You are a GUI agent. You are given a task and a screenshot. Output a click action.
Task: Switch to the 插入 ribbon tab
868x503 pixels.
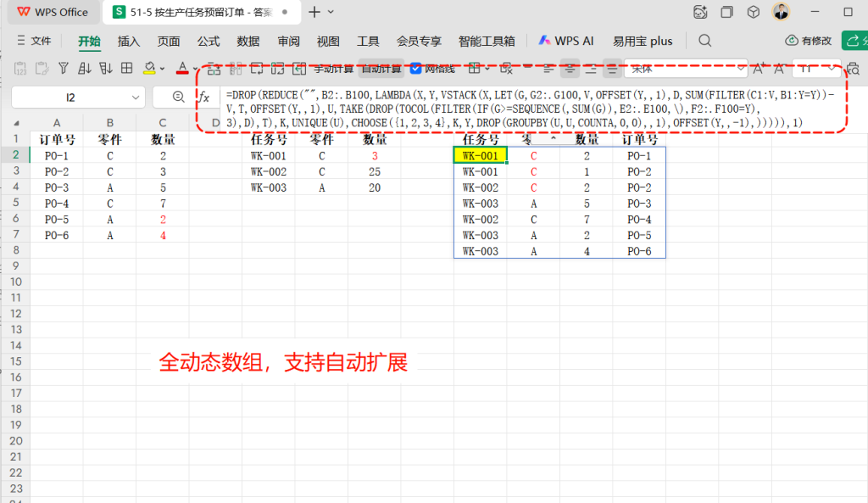point(129,41)
